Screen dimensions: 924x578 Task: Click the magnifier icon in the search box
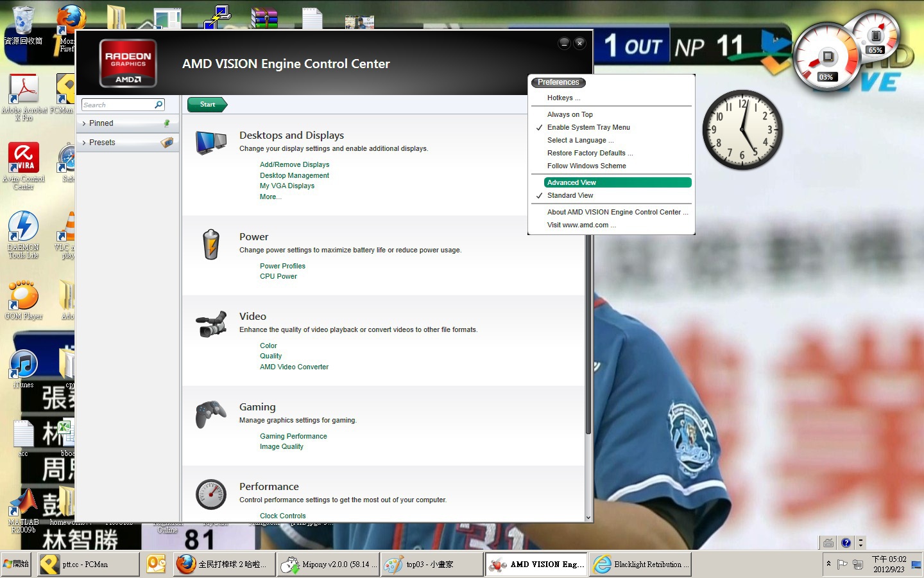point(158,105)
